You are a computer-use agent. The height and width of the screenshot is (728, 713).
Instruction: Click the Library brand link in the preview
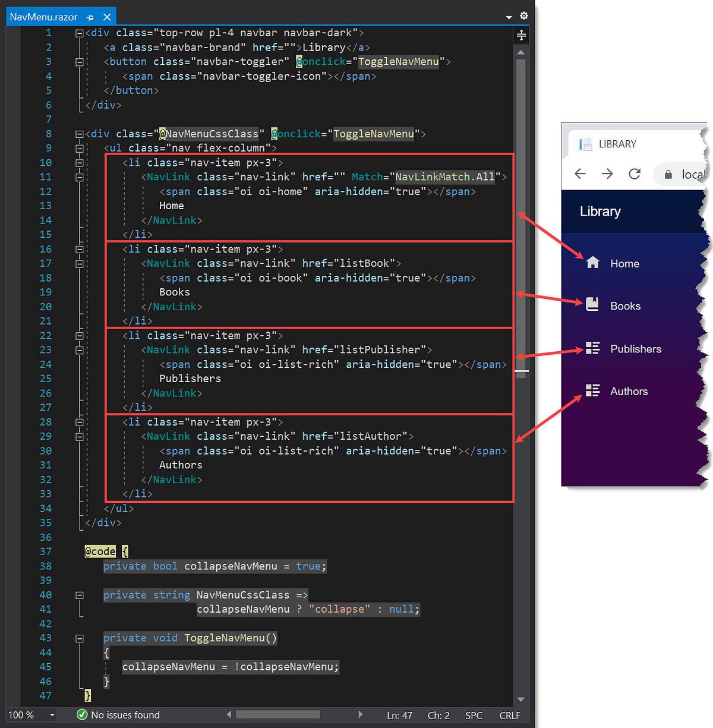click(x=600, y=212)
